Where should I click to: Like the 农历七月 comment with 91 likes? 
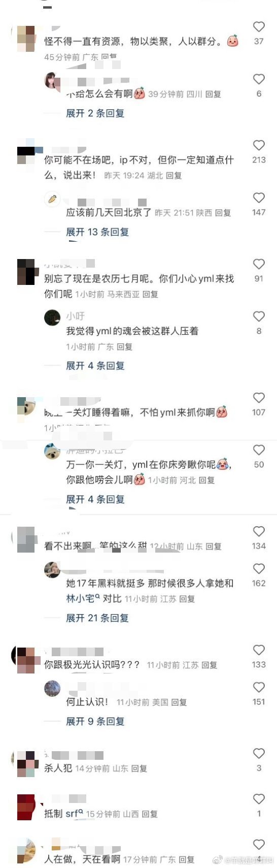coord(259,264)
